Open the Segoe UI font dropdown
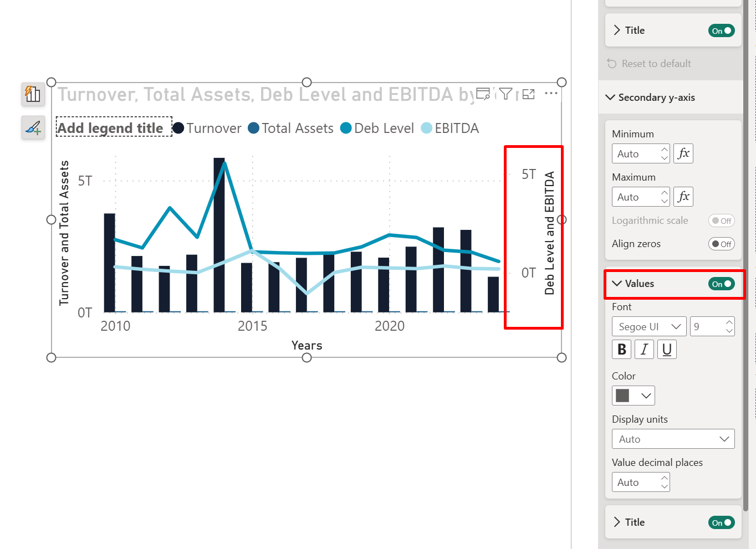756x549 pixels. coord(649,327)
